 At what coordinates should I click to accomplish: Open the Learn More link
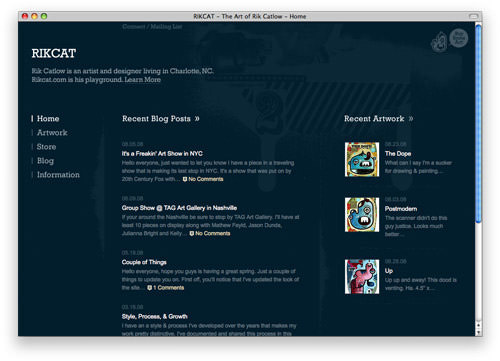[x=143, y=80]
